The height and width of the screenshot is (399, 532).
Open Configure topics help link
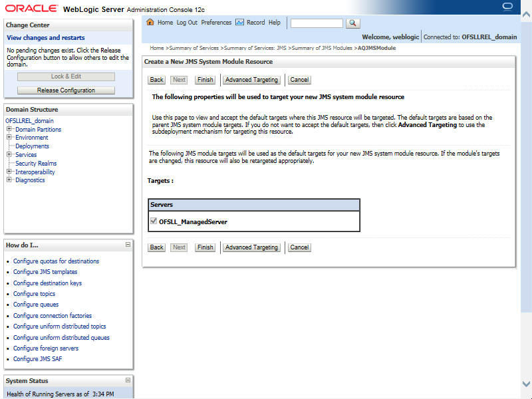click(x=34, y=294)
